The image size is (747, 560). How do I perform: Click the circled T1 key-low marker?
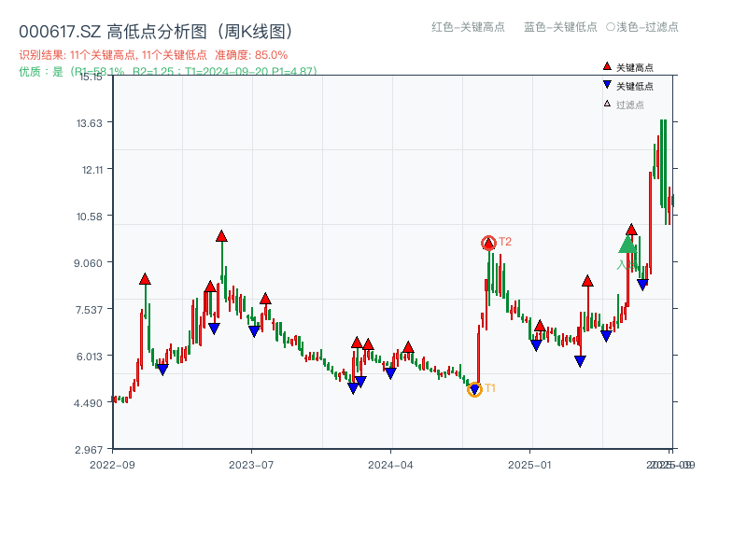coord(474,389)
